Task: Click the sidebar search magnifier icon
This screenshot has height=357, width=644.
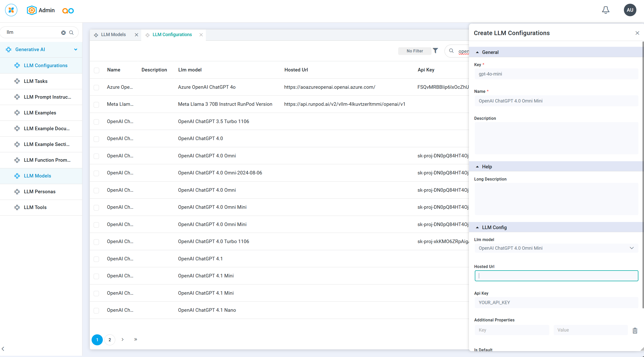Action: click(x=71, y=33)
